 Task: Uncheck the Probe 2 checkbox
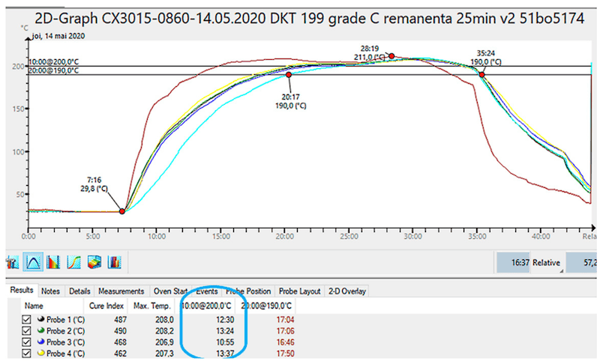point(26,331)
